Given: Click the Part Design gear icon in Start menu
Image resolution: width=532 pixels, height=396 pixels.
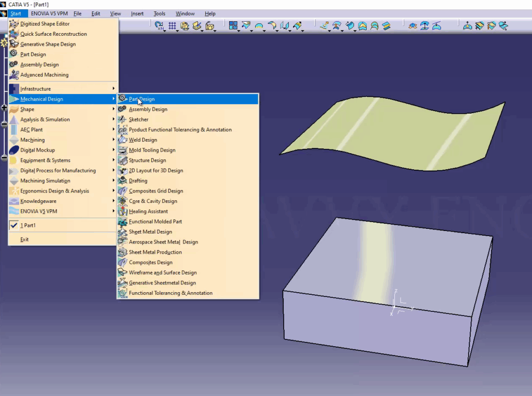Looking at the screenshot, I should 15,54.
